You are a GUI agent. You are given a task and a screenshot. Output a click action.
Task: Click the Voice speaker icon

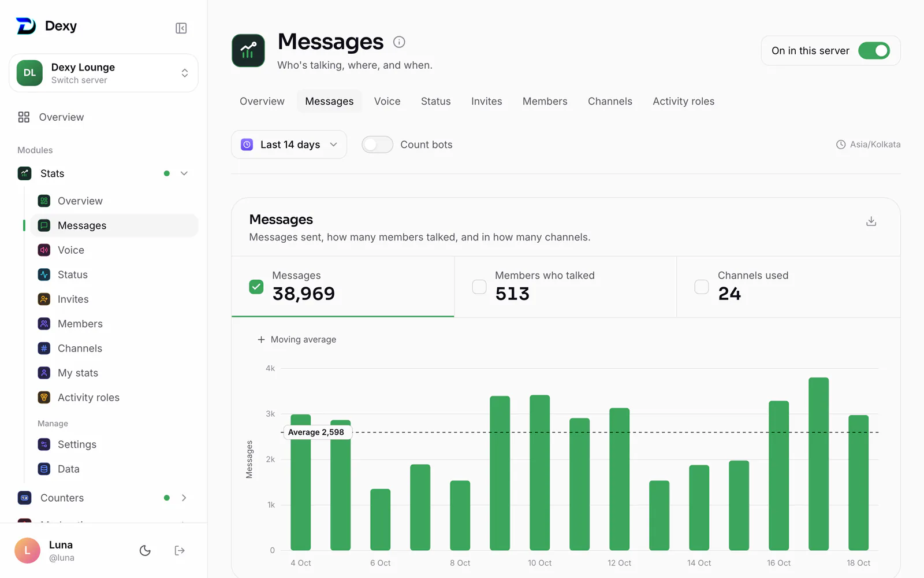[44, 250]
